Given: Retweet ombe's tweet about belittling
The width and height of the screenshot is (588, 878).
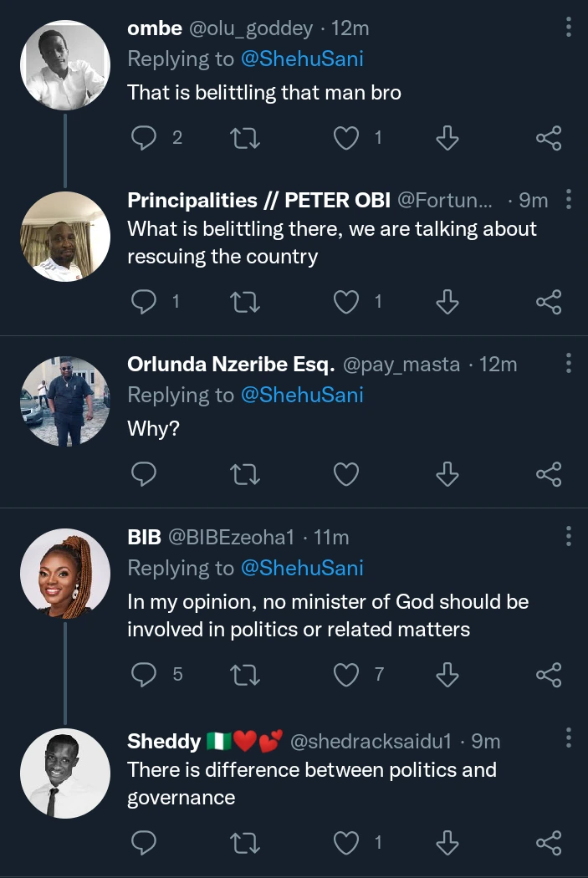Looking at the screenshot, I should pos(245,137).
